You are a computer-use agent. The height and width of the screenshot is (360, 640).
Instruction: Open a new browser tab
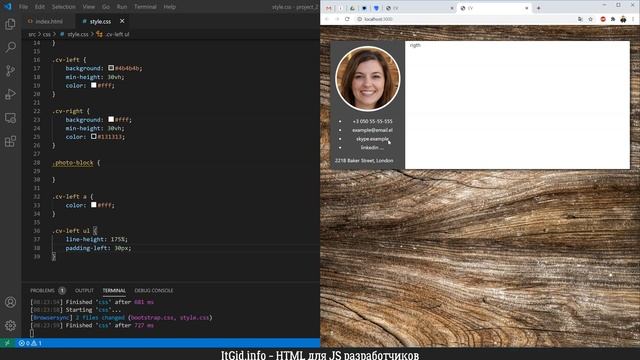pyautogui.click(x=538, y=8)
